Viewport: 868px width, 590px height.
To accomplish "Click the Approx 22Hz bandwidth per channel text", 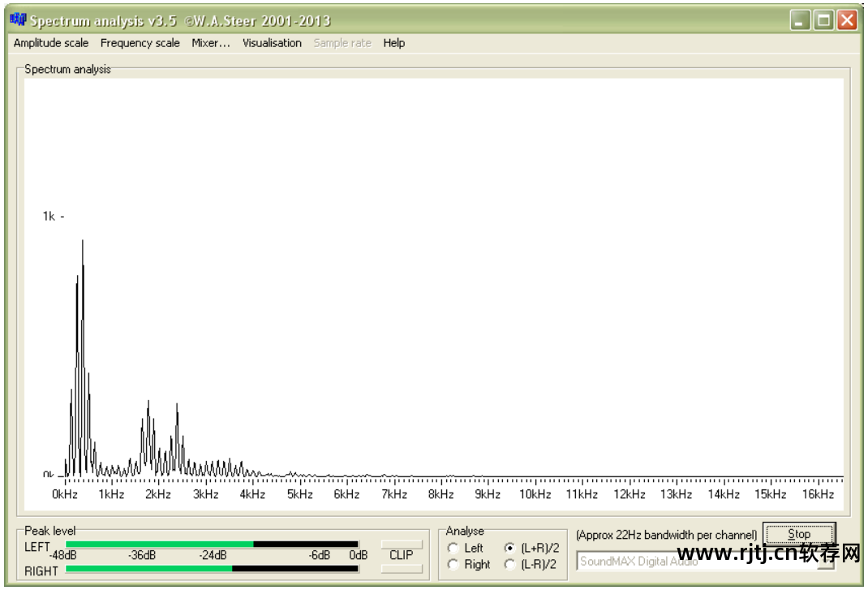I will click(x=667, y=535).
